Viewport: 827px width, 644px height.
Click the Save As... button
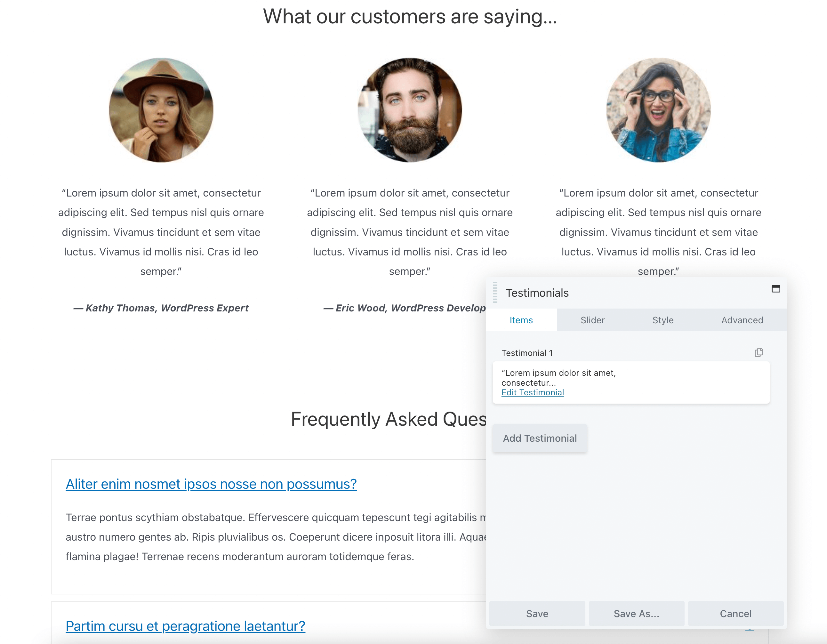click(636, 613)
